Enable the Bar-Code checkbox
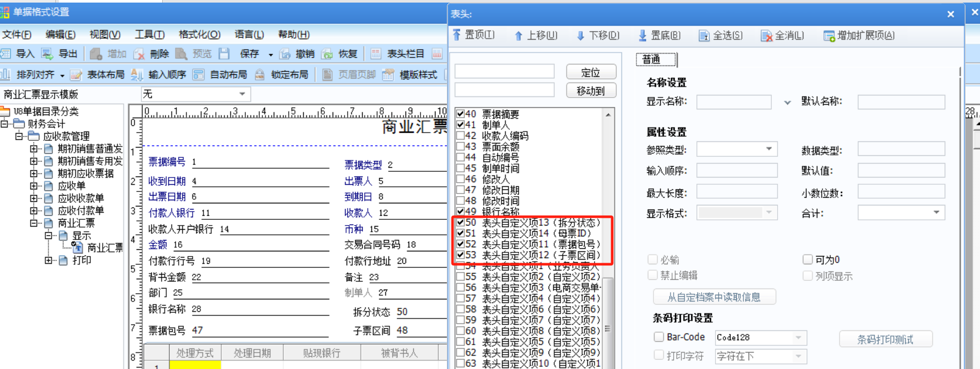The image size is (980, 369). 659,337
